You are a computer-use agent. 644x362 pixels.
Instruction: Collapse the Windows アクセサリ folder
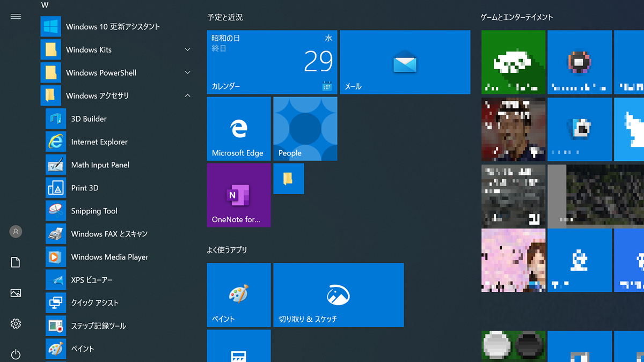coord(187,96)
